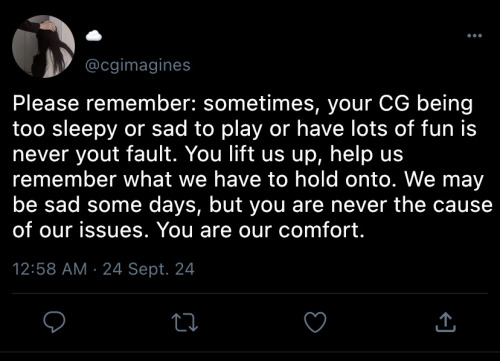Like the tweet with the heart icon
The image size is (500, 361).
[315, 322]
